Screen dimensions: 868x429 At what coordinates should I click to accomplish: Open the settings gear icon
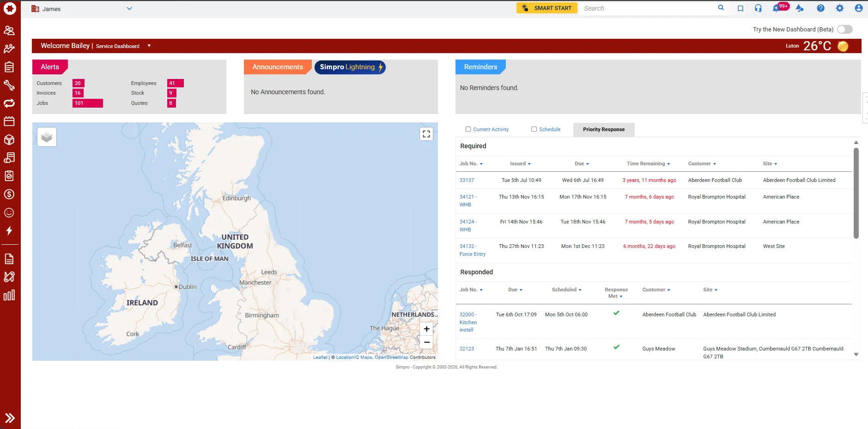click(840, 8)
